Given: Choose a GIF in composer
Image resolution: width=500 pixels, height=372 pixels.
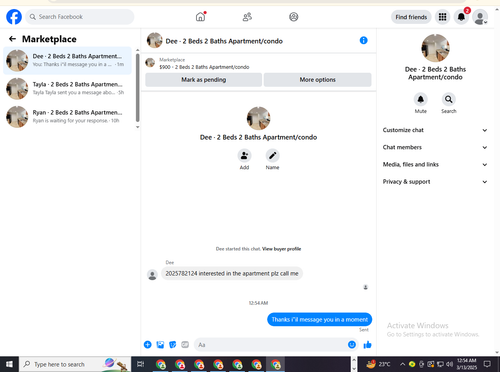Looking at the screenshot, I should coord(185,345).
